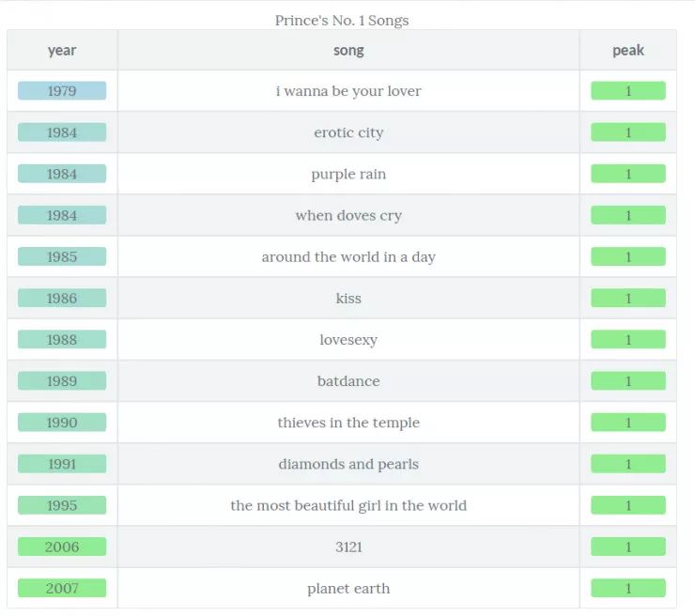Click the peak badge in the batdance row
This screenshot has height=616, width=695.
(x=627, y=381)
